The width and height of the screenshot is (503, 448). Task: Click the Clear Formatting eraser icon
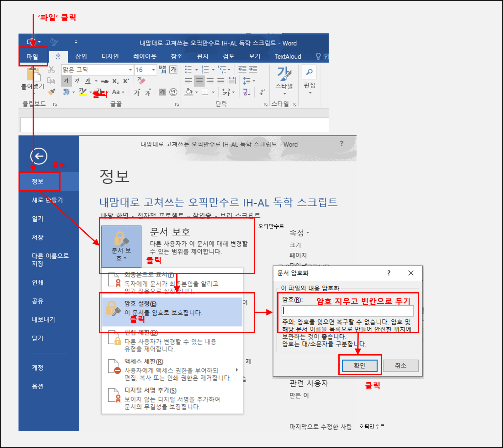tap(141, 81)
